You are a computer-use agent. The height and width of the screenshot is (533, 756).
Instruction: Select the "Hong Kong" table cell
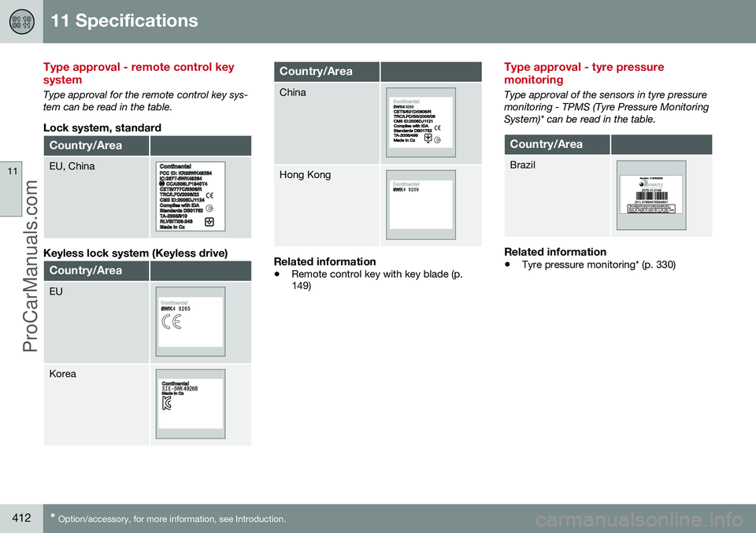327,205
